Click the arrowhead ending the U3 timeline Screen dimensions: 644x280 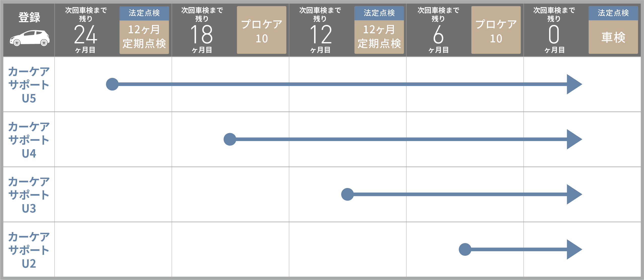pyautogui.click(x=574, y=194)
